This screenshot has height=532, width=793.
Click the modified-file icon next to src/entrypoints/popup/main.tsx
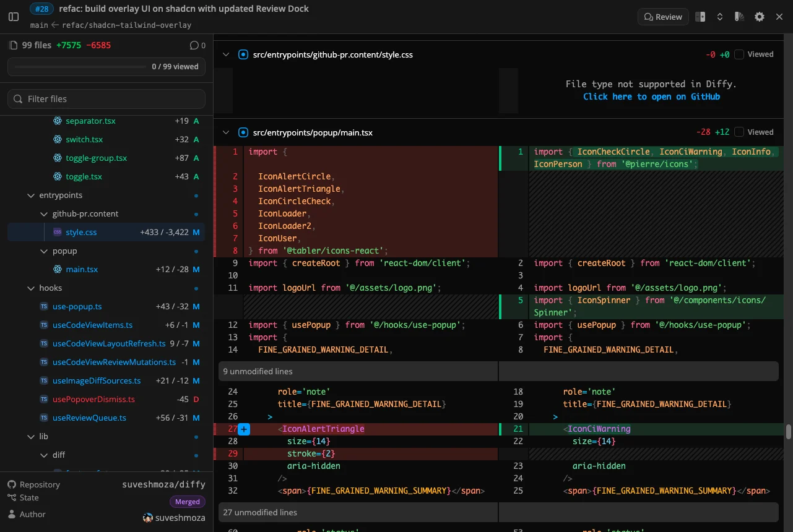243,132
